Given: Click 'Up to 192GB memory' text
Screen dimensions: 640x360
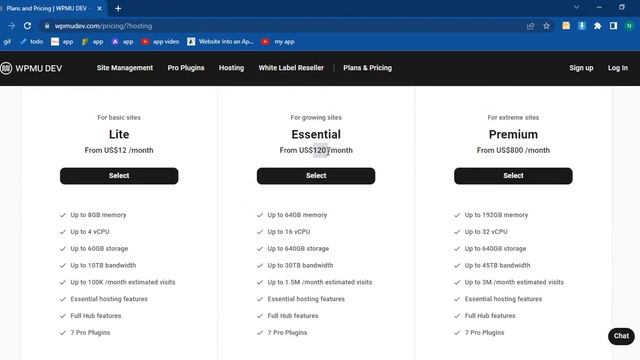Looking at the screenshot, I should click(496, 215).
